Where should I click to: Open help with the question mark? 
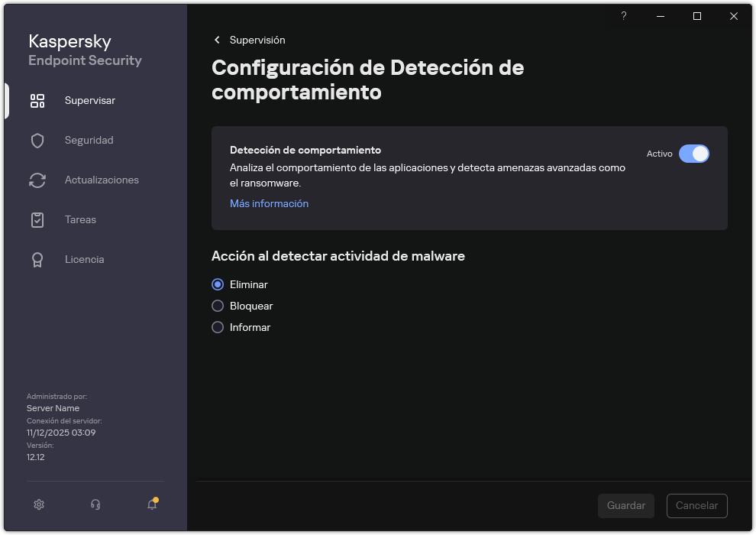point(623,16)
